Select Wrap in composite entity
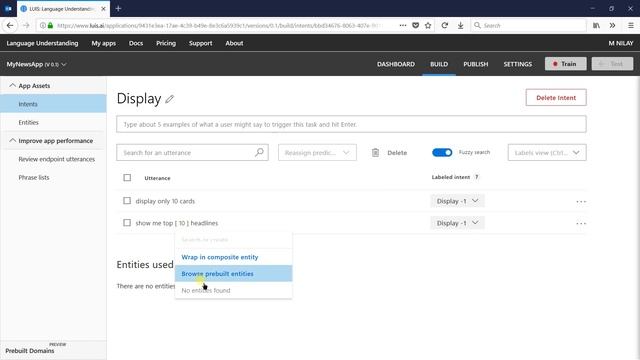Screen dimensions: 640x360 click(233, 257)
